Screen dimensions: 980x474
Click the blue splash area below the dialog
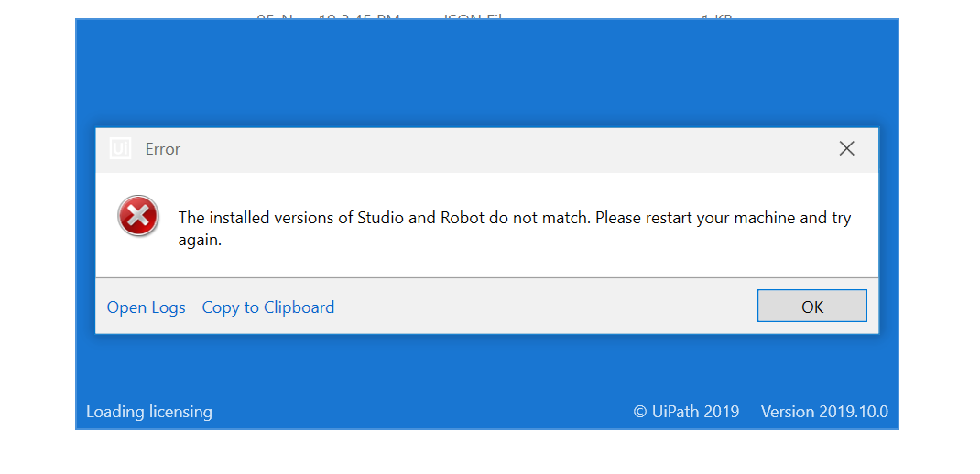[x=485, y=371]
